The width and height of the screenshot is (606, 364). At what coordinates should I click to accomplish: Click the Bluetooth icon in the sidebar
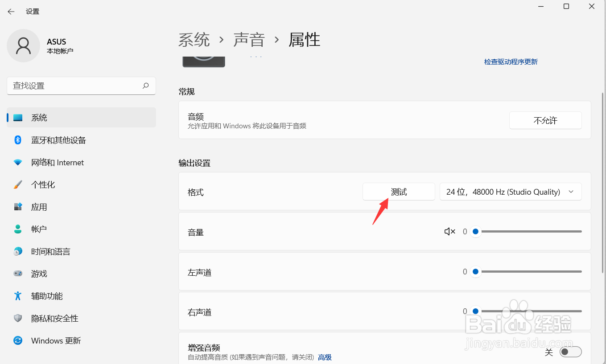[18, 140]
